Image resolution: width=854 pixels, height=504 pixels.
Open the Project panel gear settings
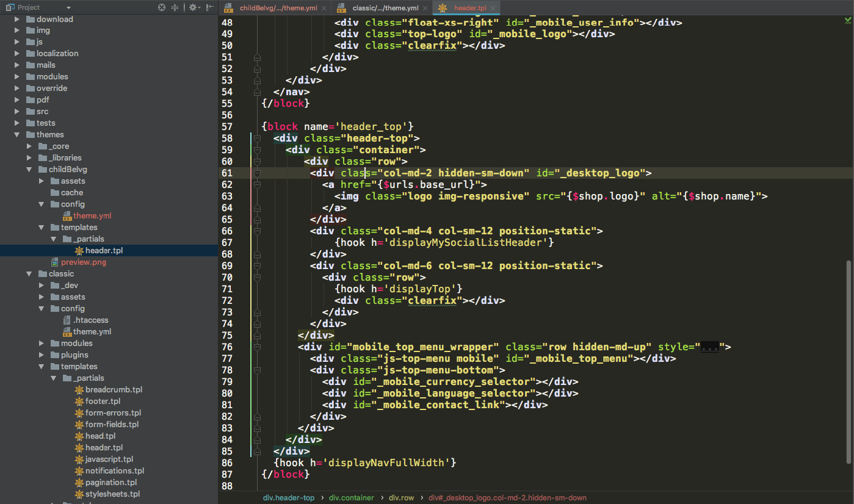(x=194, y=7)
